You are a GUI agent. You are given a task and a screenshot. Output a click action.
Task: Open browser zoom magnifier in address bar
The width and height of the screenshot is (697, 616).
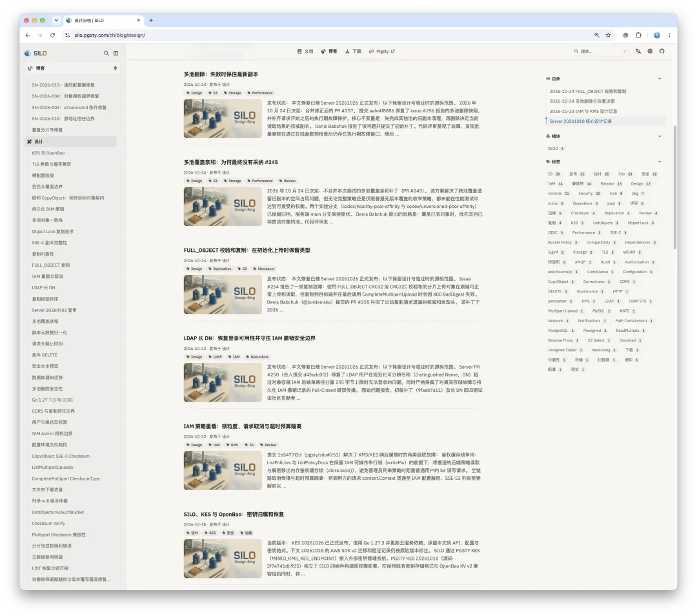596,35
